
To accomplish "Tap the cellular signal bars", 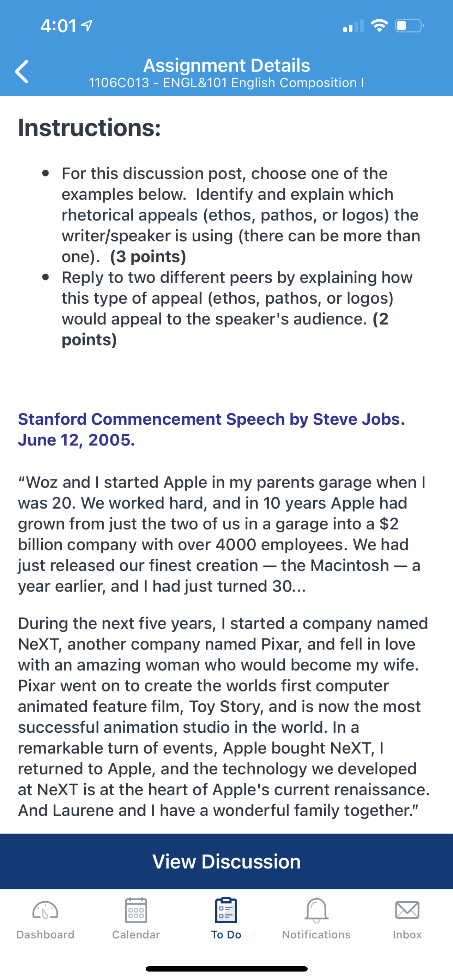I will pyautogui.click(x=353, y=25).
